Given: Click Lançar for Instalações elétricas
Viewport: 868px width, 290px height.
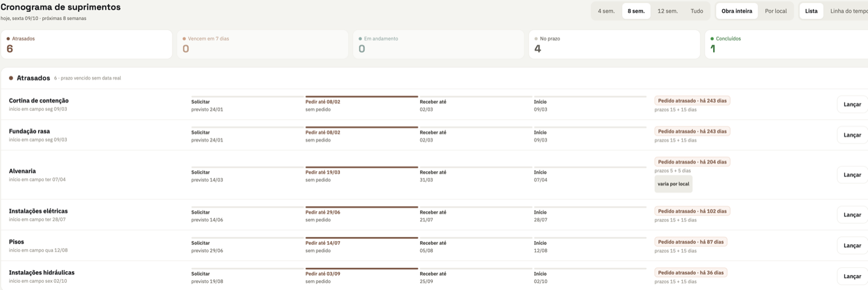Looking at the screenshot, I should (852, 215).
